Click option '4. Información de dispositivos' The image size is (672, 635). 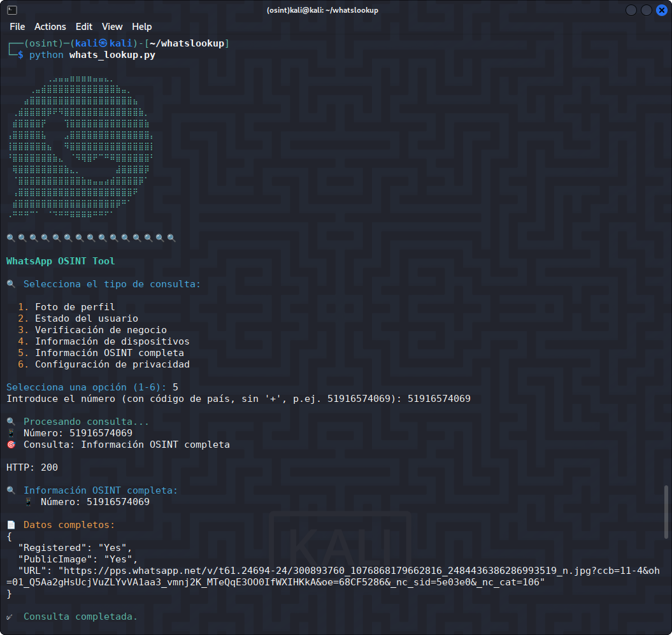(x=104, y=341)
